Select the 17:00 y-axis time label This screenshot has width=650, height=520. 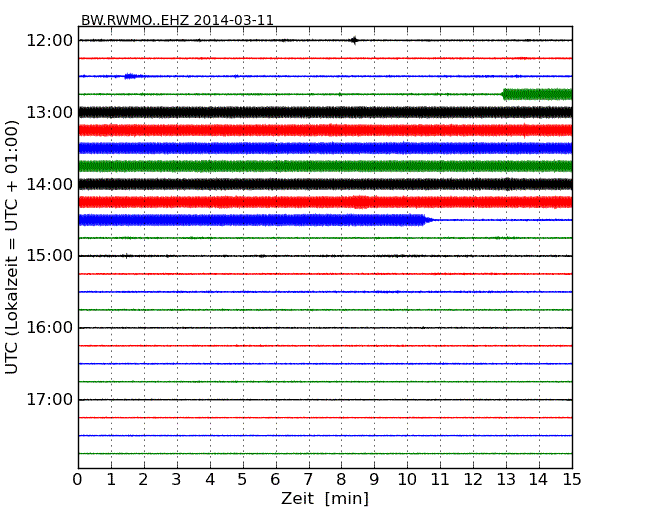coord(50,399)
